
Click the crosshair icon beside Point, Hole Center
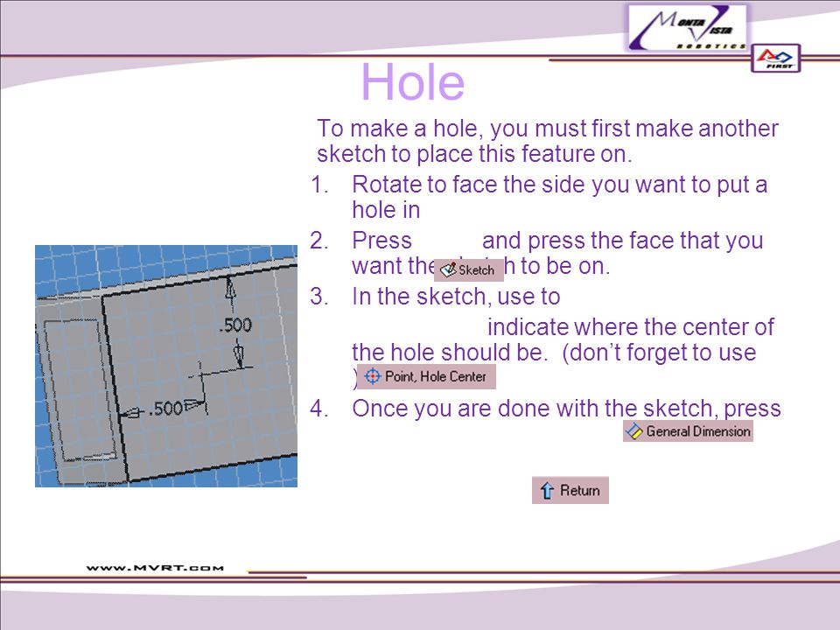coord(373,376)
